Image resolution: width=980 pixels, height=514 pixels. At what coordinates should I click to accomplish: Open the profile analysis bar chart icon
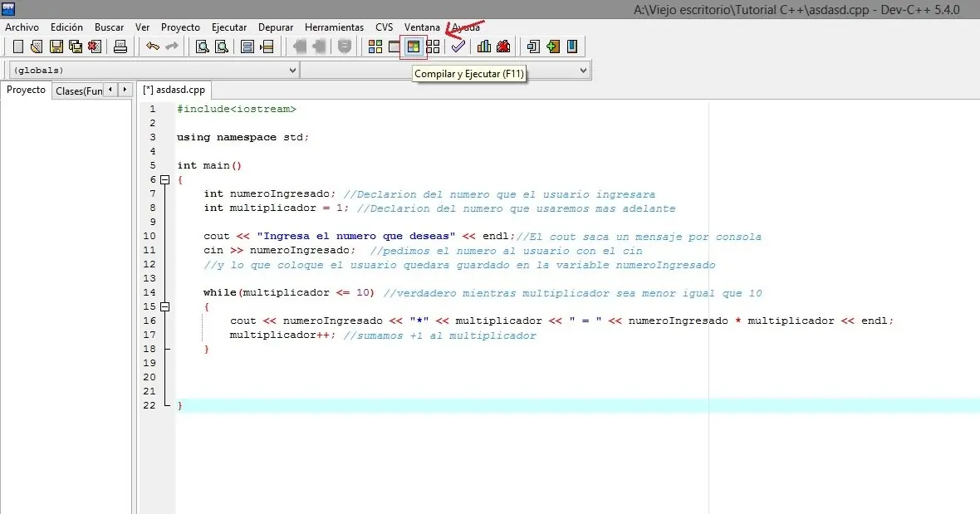click(484, 47)
